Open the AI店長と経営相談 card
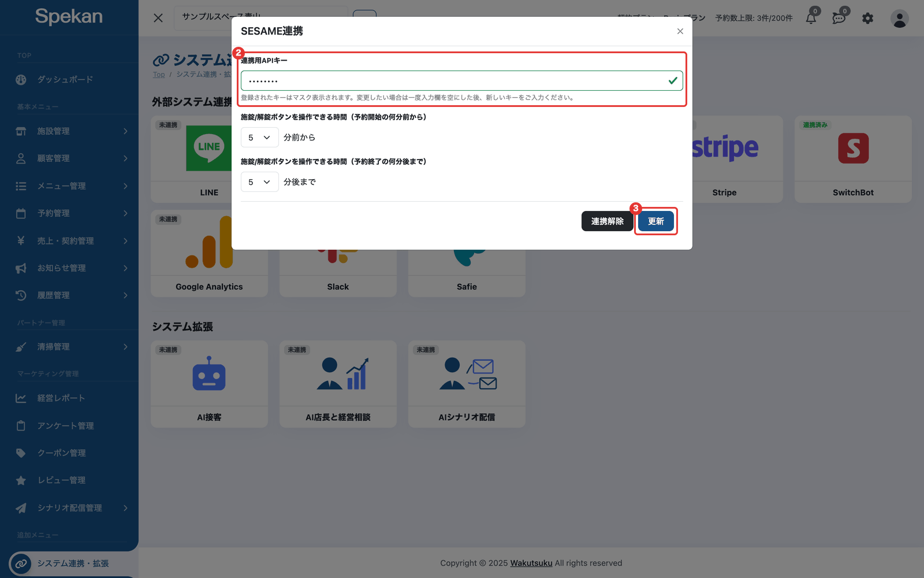Screen dimensions: 924x578 (x=338, y=384)
